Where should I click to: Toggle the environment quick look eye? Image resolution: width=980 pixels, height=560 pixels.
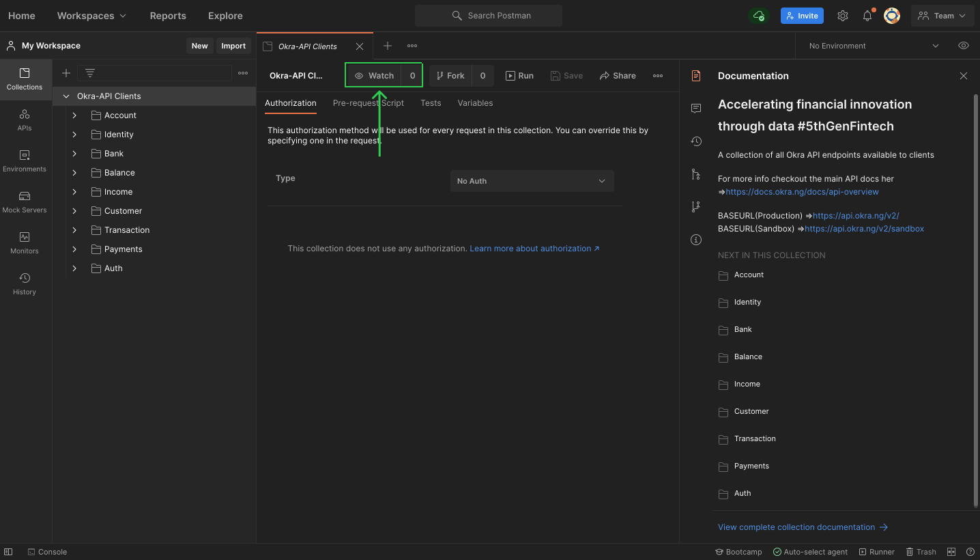964,46
